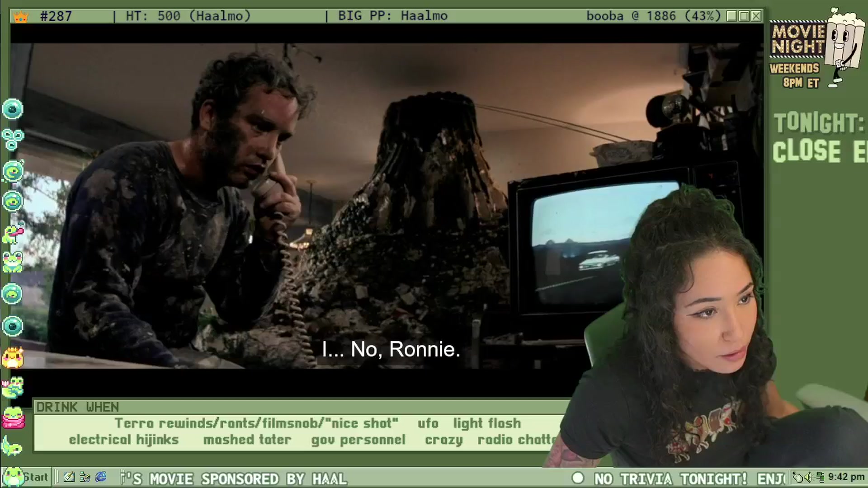Image resolution: width=868 pixels, height=488 pixels.
Task: Click the frog Start button
Action: coord(25,477)
